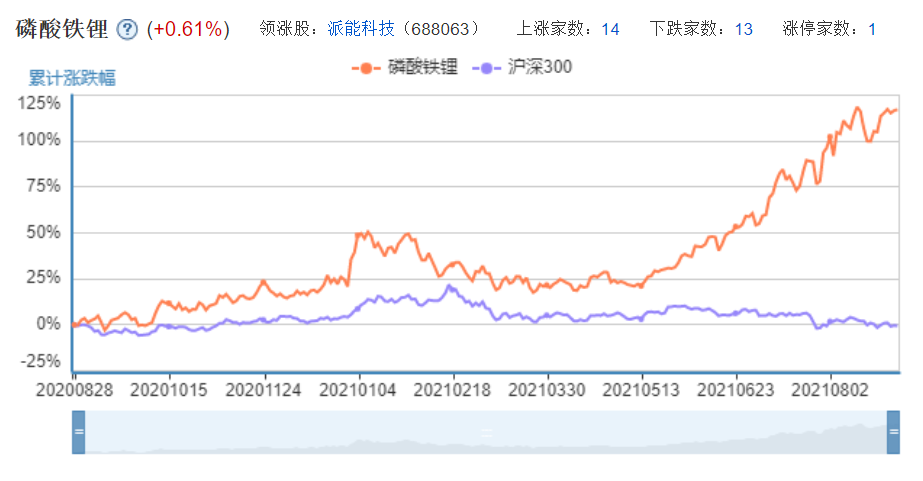Click the -25% y-axis label
The image size is (923, 481).
[41, 361]
